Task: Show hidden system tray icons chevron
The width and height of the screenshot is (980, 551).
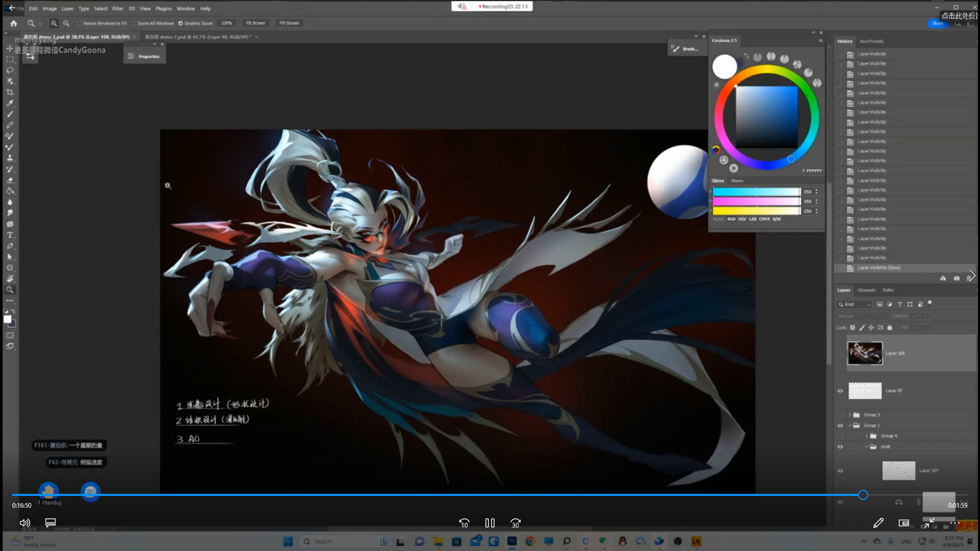Action: pyautogui.click(x=863, y=541)
